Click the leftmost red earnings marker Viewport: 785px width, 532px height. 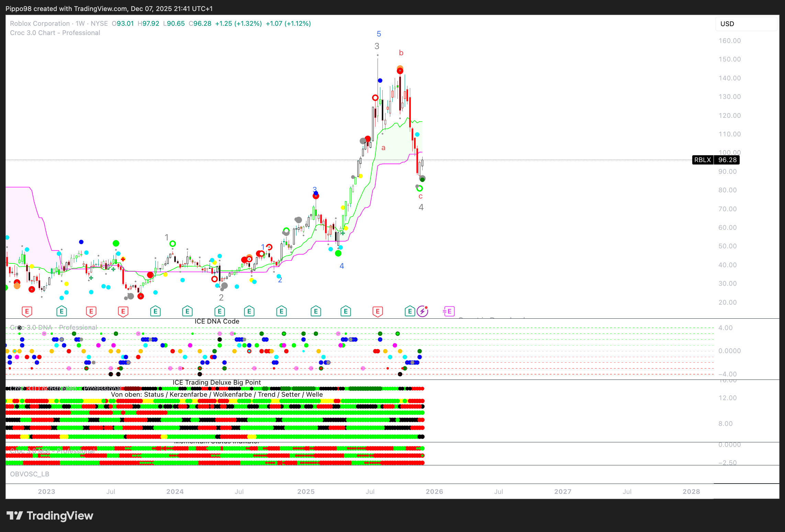click(x=27, y=312)
